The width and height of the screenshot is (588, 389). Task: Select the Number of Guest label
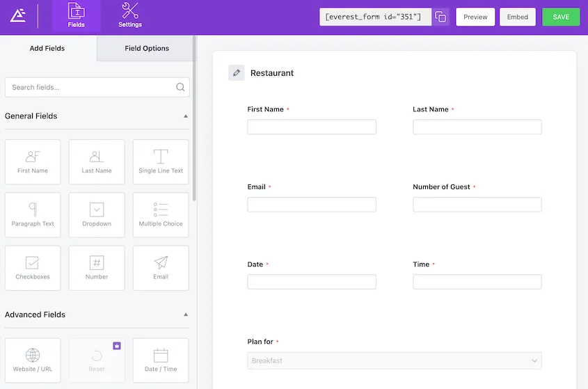(441, 186)
